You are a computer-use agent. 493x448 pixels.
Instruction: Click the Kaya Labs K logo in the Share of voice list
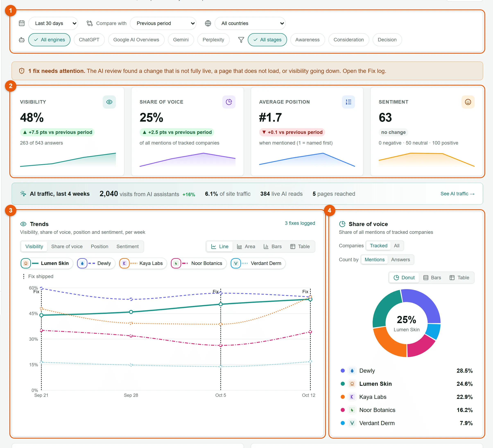click(352, 397)
